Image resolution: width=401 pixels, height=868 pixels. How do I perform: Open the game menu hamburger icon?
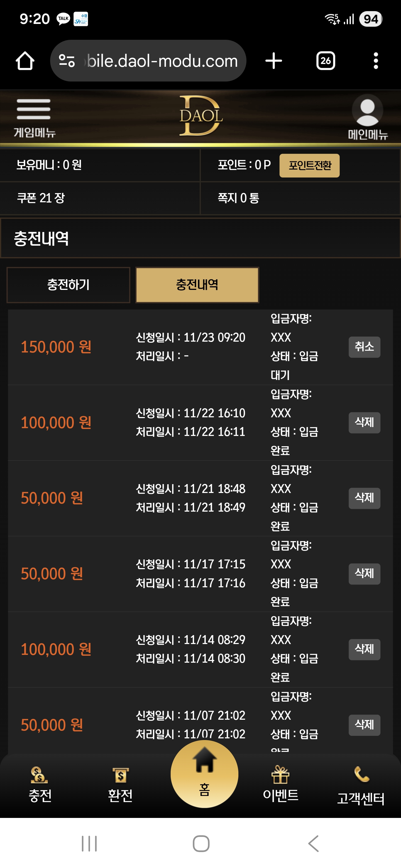tap(33, 110)
